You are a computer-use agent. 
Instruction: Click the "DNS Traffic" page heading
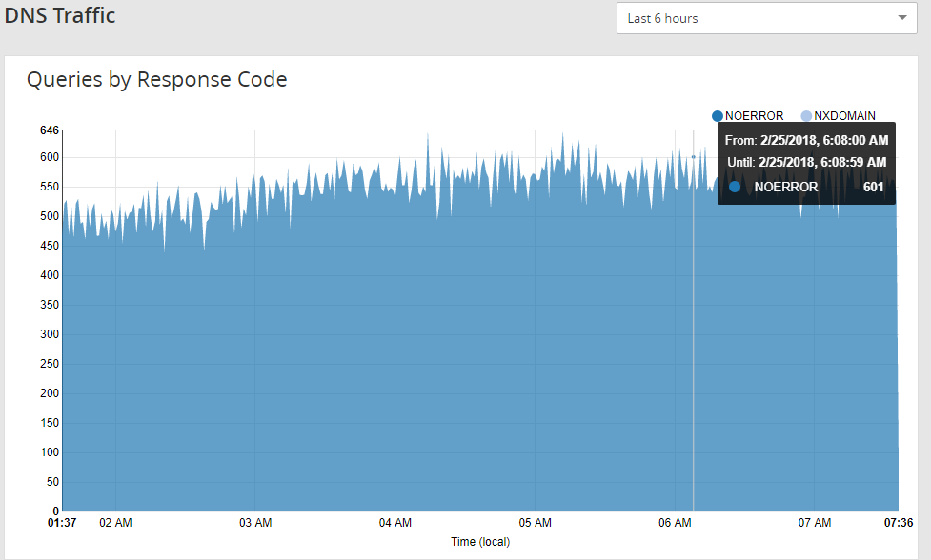[60, 15]
